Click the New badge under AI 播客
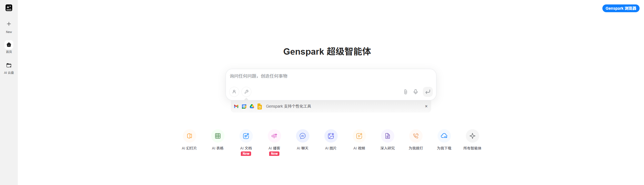Image resolution: width=644 pixels, height=185 pixels. [274, 154]
